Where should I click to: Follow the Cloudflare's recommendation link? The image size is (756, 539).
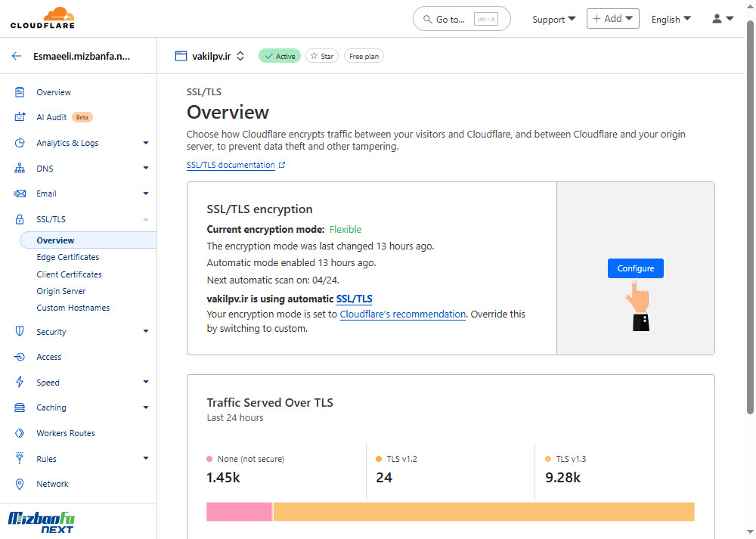coord(403,314)
